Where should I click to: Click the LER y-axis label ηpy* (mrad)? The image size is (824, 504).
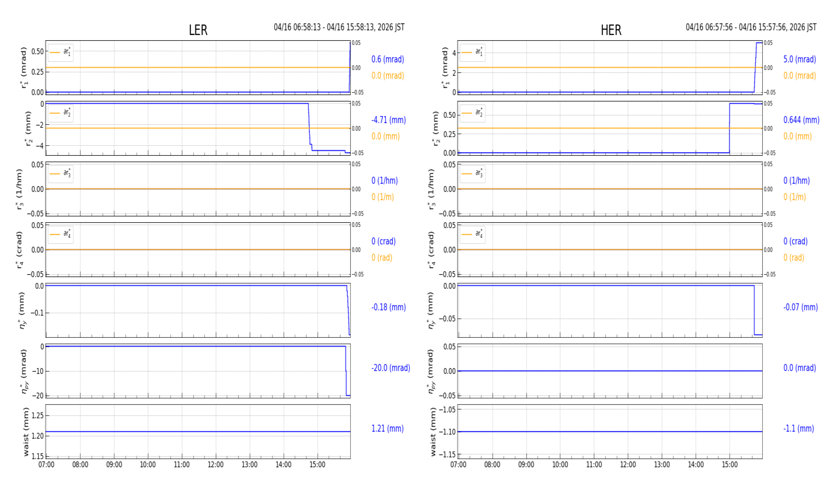(x=24, y=371)
